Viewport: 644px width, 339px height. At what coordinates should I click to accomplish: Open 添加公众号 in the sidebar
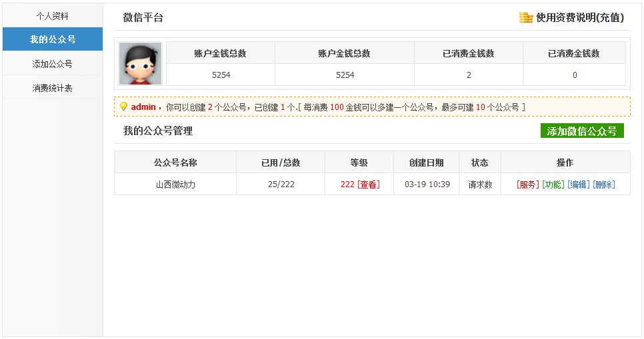click(53, 64)
